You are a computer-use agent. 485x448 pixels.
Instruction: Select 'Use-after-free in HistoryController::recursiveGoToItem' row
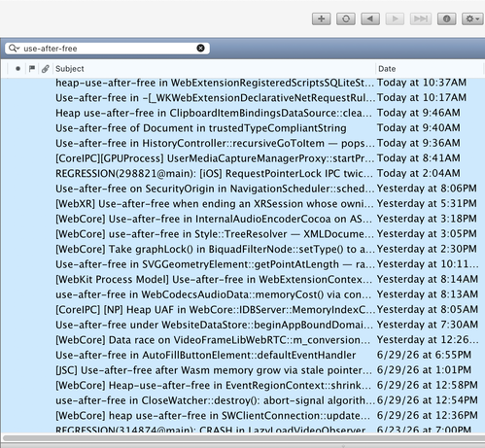(x=242, y=143)
